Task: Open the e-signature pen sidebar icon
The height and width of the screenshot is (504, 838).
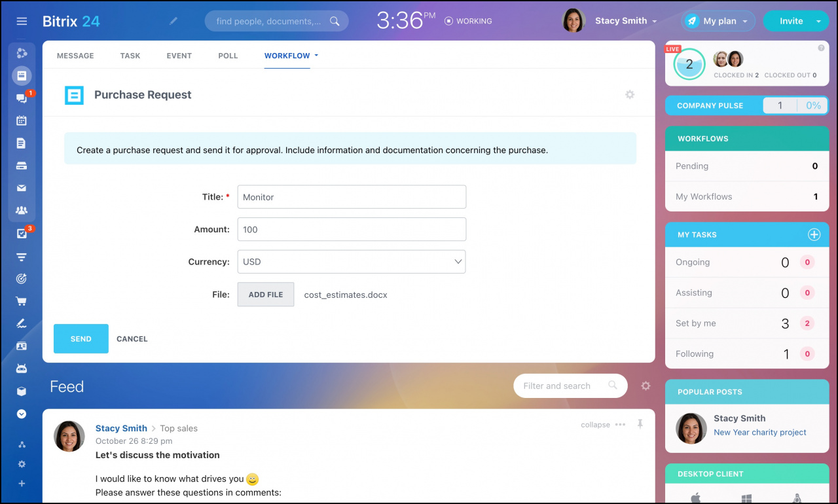Action: click(x=22, y=323)
